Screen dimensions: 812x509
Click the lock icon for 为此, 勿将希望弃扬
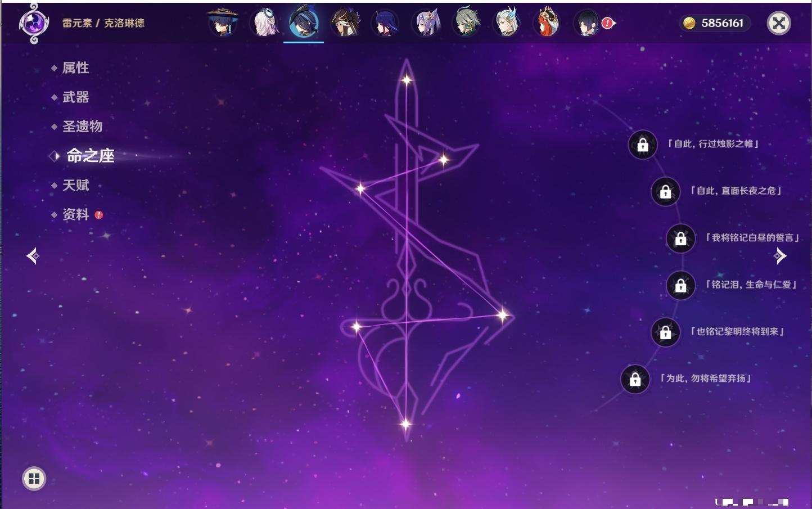pos(635,379)
